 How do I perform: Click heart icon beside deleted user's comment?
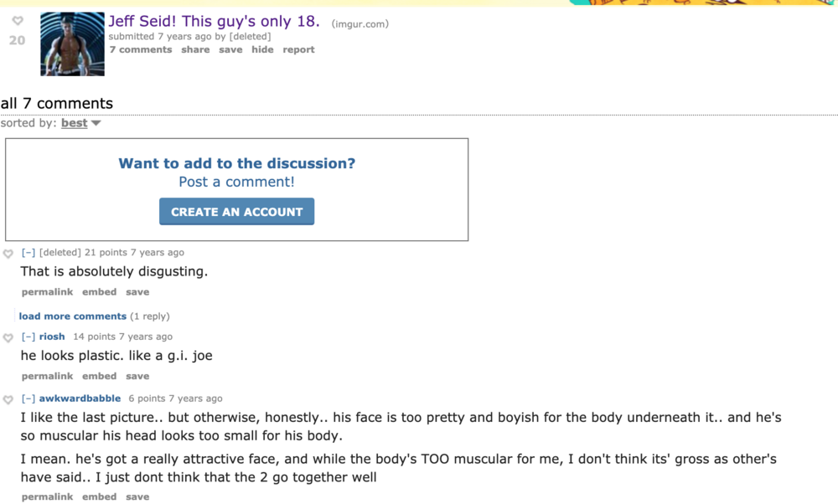pos(8,254)
